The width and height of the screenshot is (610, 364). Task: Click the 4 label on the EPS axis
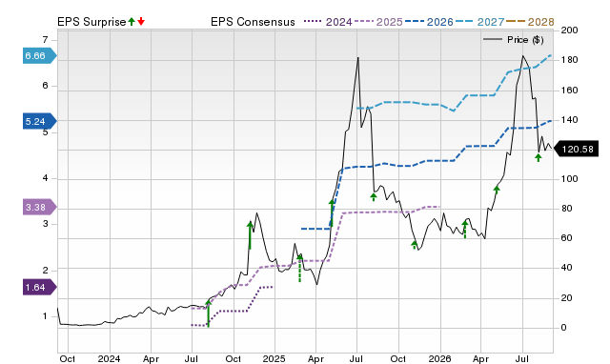[45, 178]
